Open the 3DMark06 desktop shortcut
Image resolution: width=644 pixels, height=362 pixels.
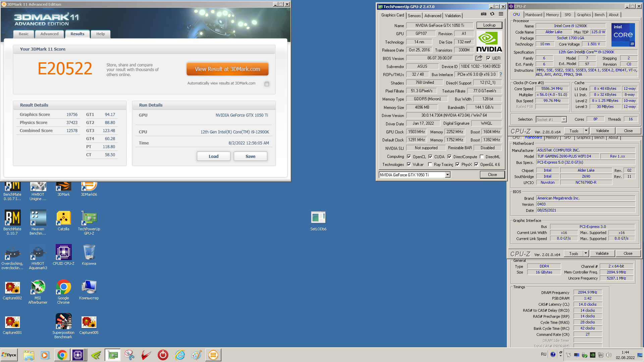(x=89, y=189)
